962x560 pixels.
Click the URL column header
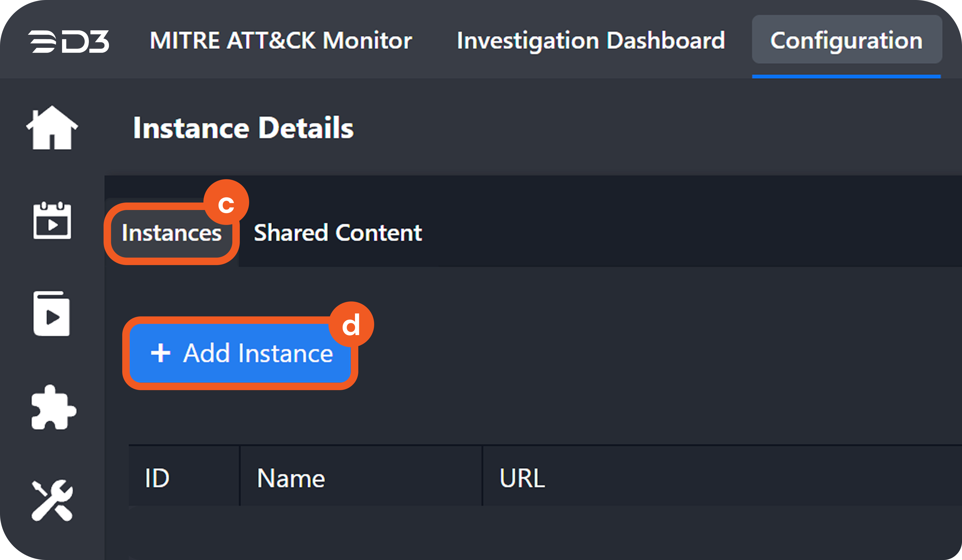pyautogui.click(x=522, y=478)
